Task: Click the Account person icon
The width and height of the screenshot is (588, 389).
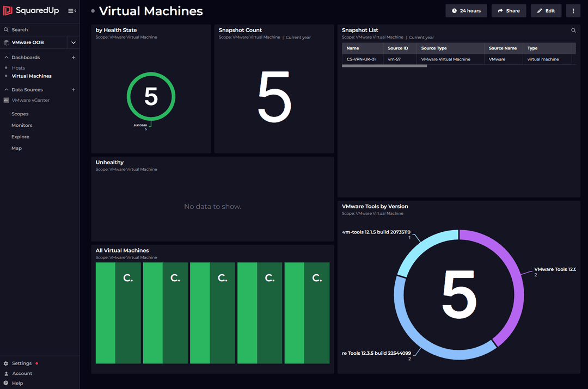Action: [x=5, y=373]
